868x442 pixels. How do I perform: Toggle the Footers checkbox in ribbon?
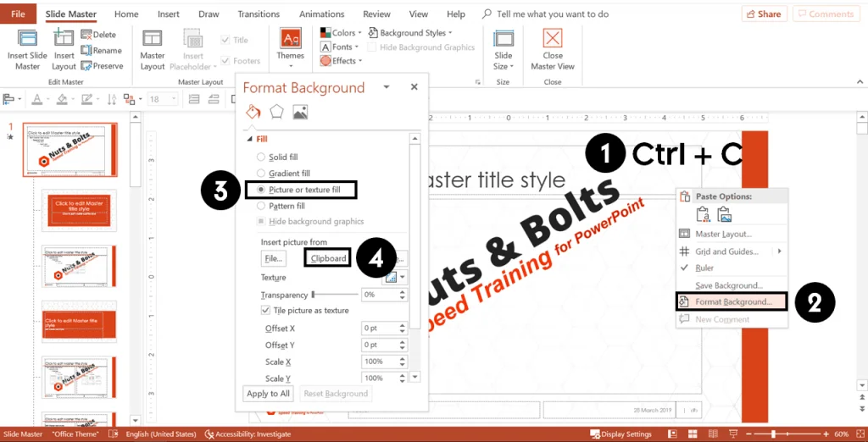pyautogui.click(x=225, y=61)
